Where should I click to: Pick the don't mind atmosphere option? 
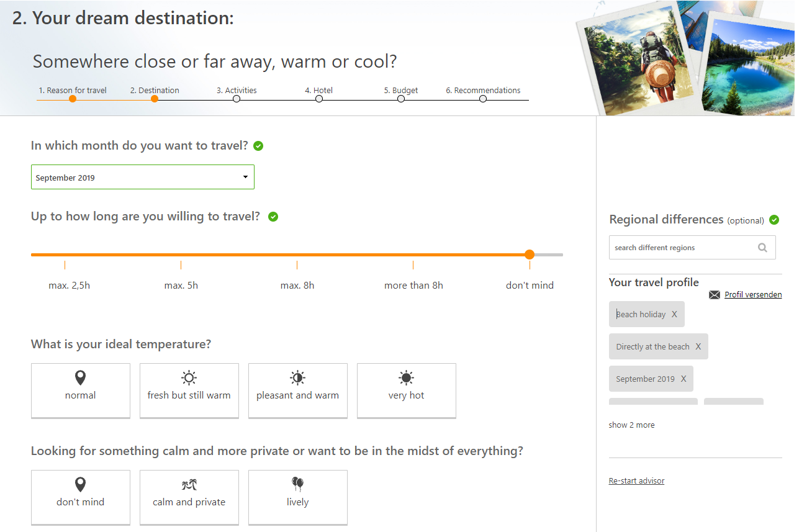click(x=81, y=497)
